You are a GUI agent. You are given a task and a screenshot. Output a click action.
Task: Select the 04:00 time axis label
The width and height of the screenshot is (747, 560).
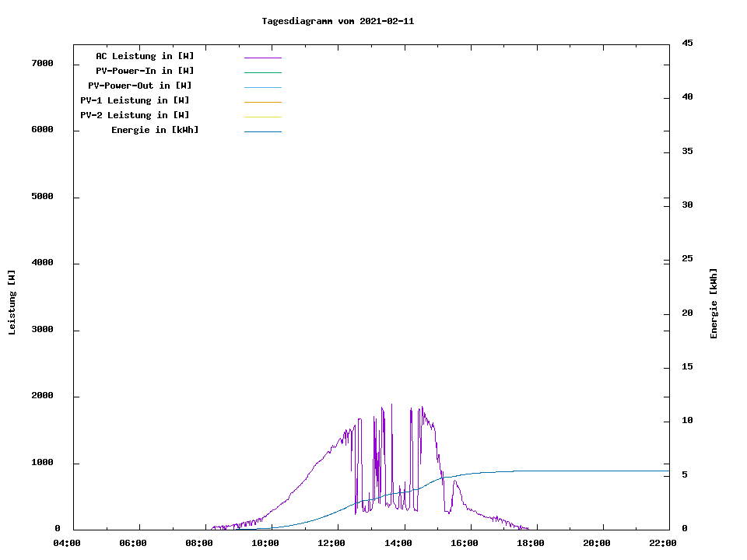click(x=67, y=543)
